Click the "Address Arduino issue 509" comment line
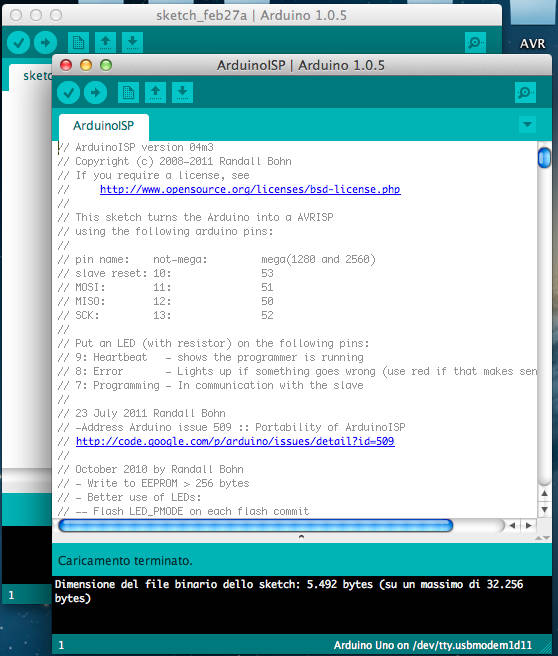The height and width of the screenshot is (656, 558). [232, 427]
